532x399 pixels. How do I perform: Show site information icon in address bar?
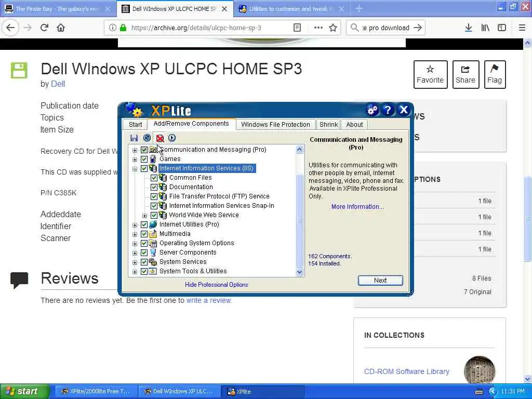tap(112, 28)
